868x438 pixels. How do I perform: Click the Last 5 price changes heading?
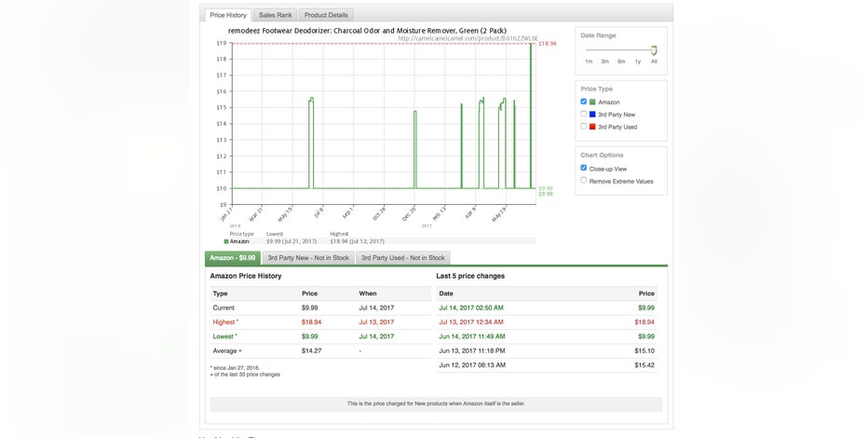470,276
